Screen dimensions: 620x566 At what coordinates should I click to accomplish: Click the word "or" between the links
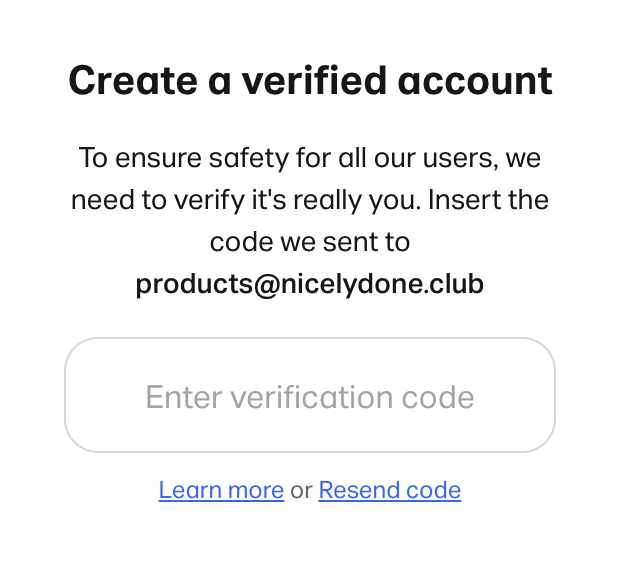pyautogui.click(x=301, y=491)
